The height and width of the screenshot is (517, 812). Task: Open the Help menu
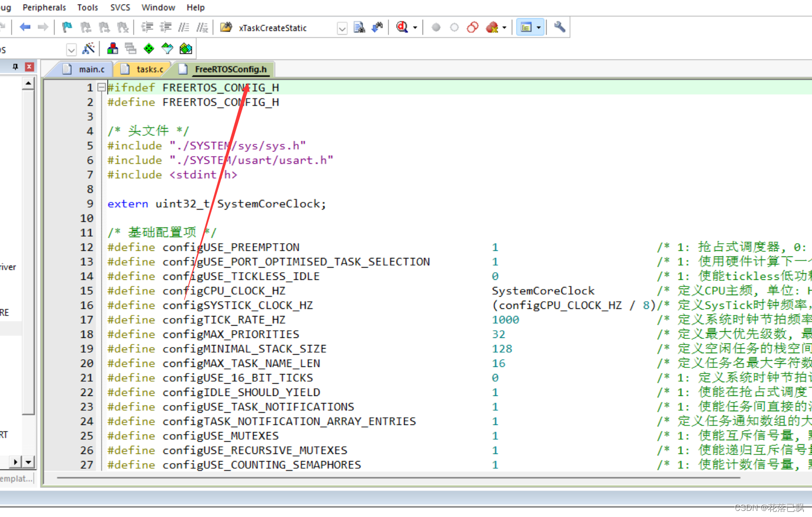[195, 8]
